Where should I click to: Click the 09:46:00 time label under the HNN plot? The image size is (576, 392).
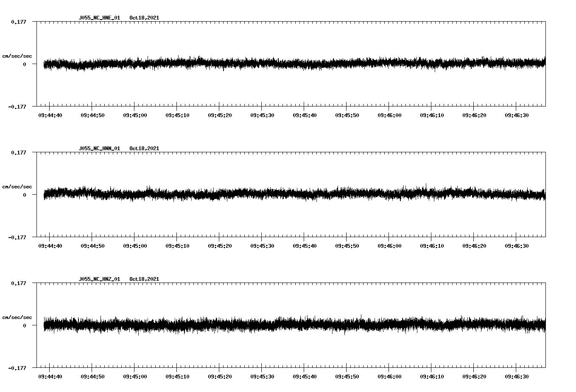[389, 246]
